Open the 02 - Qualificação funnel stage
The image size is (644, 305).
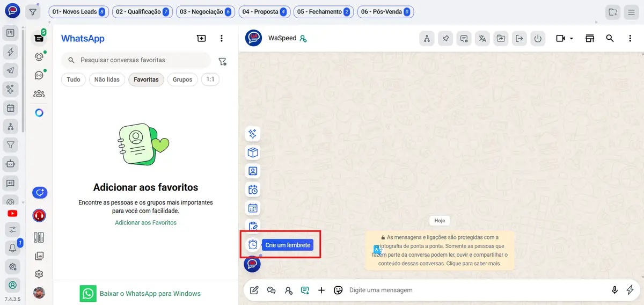click(142, 12)
